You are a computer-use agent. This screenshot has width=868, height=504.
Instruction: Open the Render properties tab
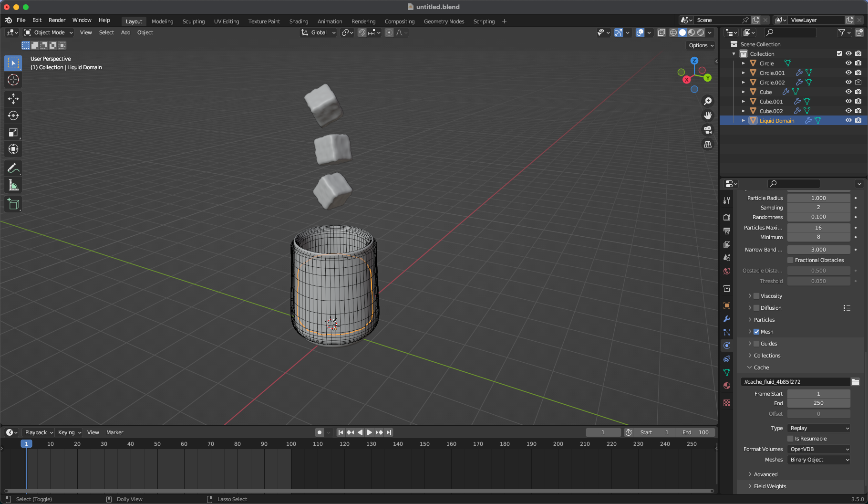pos(727,218)
